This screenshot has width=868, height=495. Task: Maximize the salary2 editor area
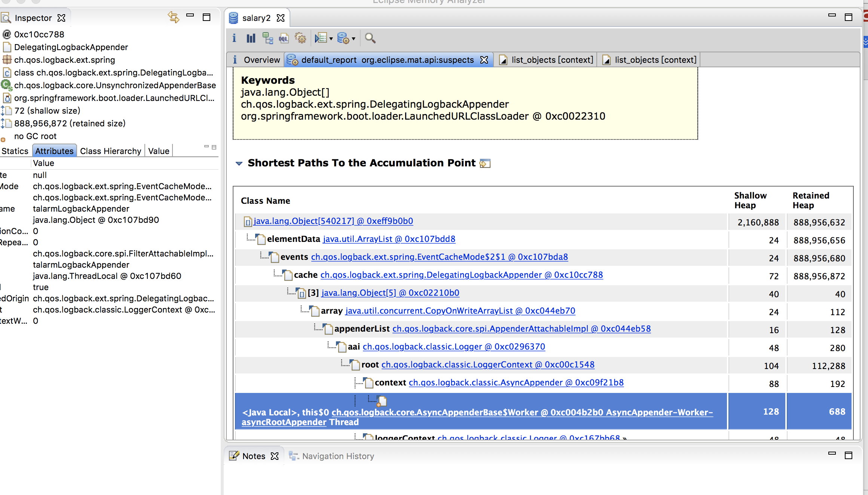[849, 17]
